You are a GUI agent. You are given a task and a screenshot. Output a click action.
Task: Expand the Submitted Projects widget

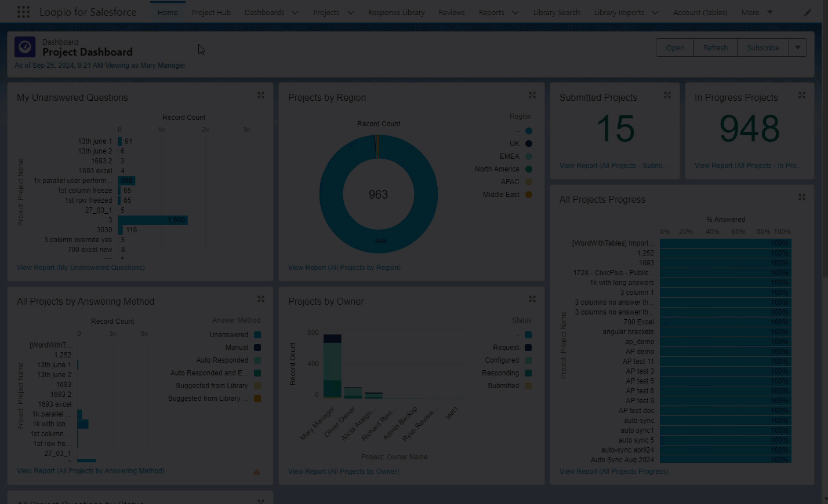tap(667, 95)
